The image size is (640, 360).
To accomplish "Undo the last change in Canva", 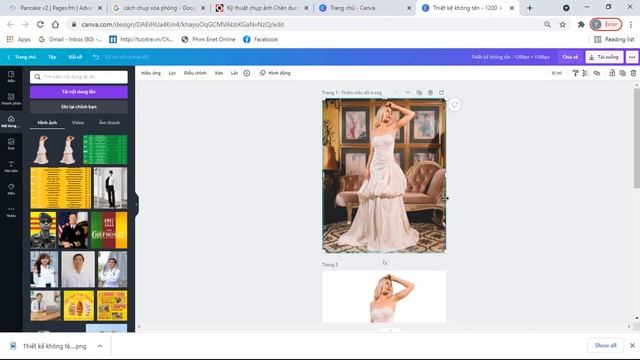I will [x=96, y=57].
